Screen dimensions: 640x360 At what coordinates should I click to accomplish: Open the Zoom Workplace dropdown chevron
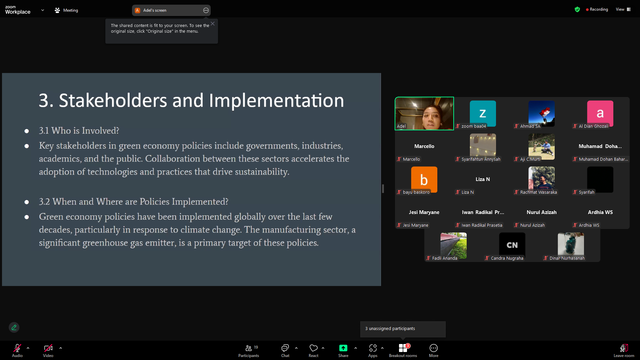pyautogui.click(x=42, y=10)
